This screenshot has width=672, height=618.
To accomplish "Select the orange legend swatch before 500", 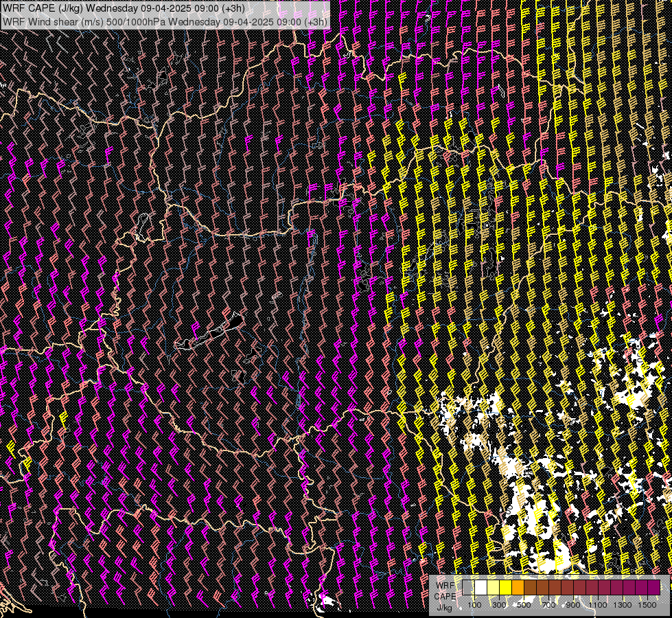I will pyautogui.click(x=518, y=588).
